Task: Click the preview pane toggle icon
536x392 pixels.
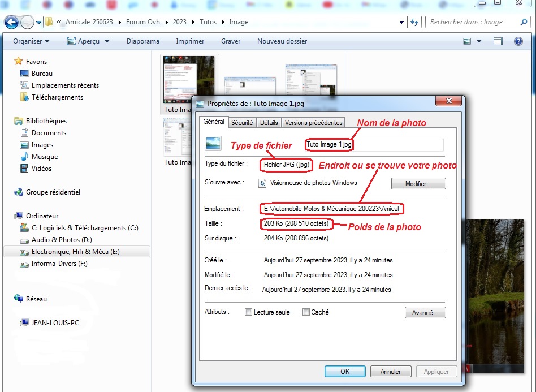Action: coord(498,41)
